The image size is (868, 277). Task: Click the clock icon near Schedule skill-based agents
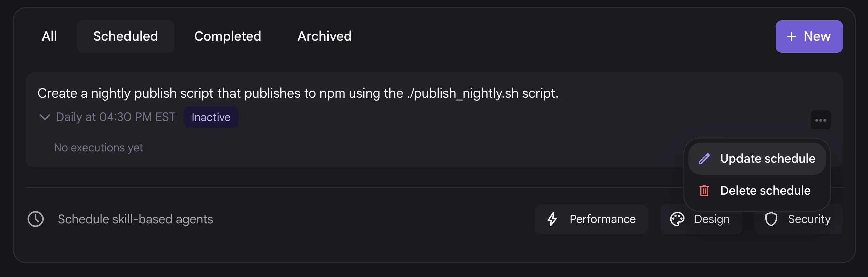(x=36, y=219)
